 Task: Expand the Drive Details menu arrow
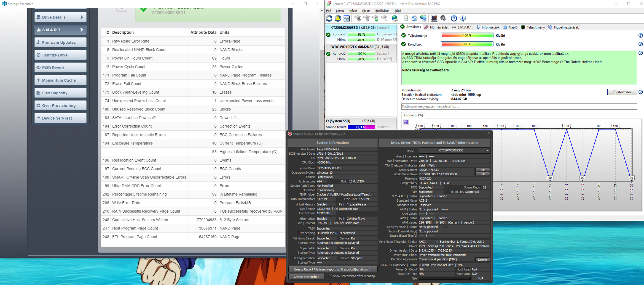82,17
